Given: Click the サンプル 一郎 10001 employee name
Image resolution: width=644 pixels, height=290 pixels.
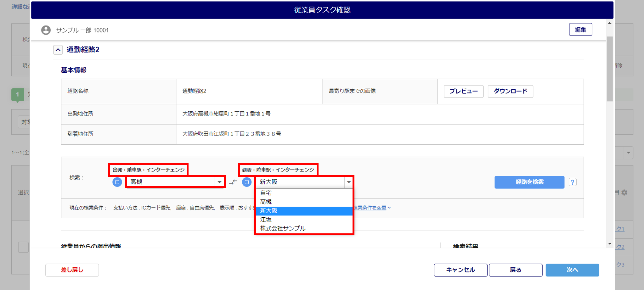Looking at the screenshot, I should 82,30.
